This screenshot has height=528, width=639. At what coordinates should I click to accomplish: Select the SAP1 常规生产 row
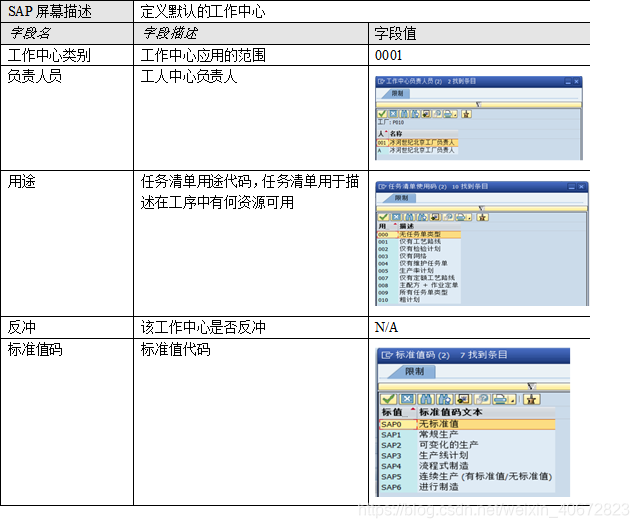pos(467,435)
